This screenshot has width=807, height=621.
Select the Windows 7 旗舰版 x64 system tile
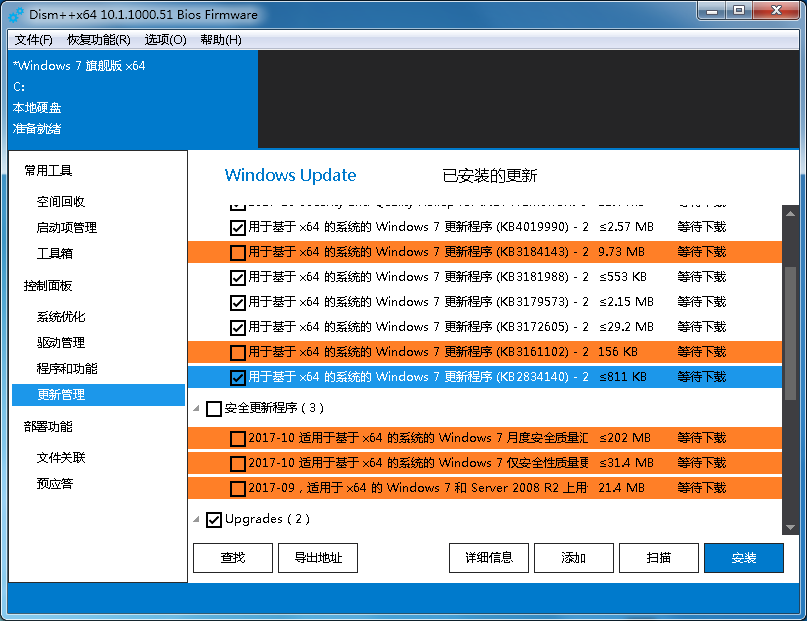point(133,99)
